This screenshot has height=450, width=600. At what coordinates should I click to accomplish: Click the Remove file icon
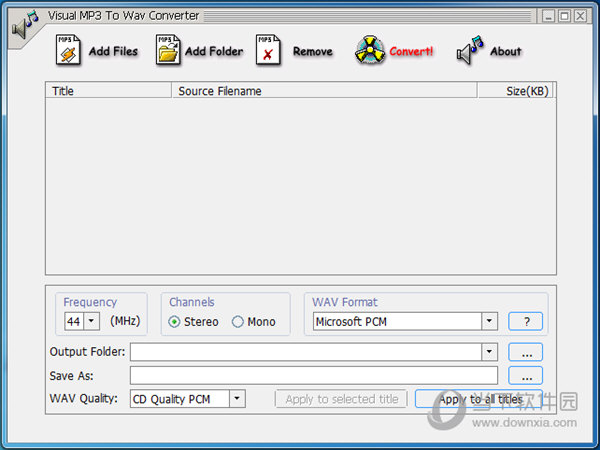pyautogui.click(x=268, y=50)
